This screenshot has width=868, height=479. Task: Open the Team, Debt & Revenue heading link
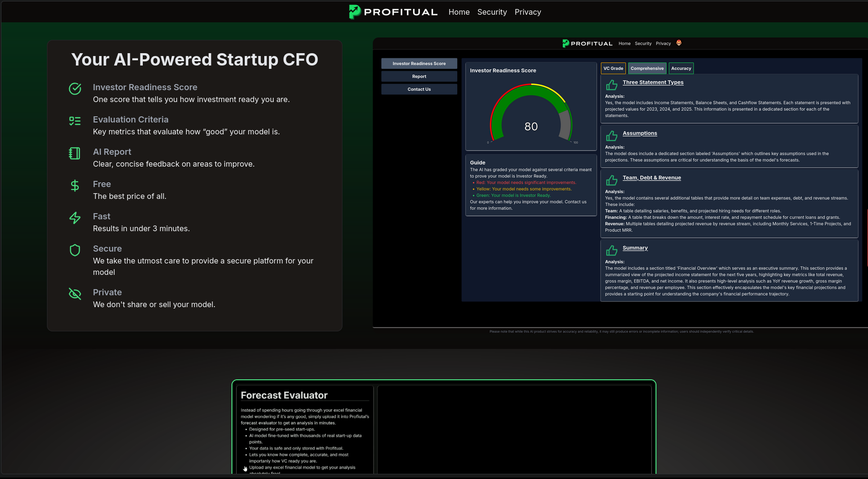coord(651,178)
